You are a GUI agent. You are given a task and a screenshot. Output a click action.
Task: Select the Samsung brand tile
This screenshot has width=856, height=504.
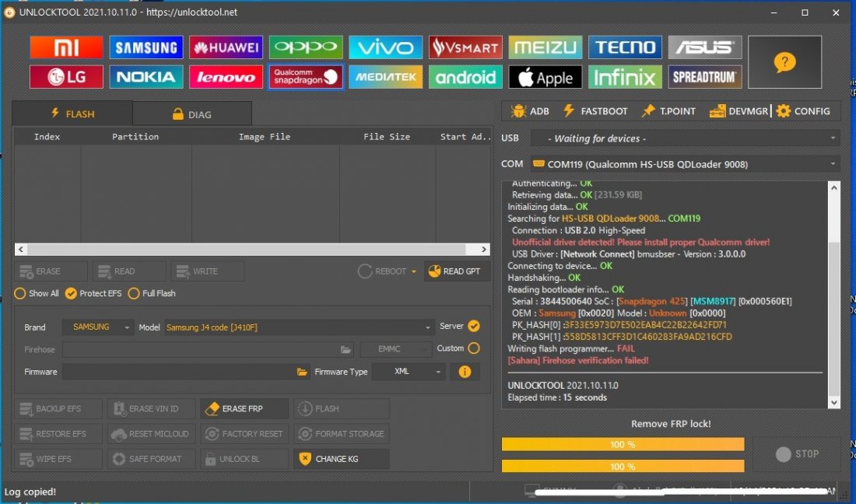point(146,47)
